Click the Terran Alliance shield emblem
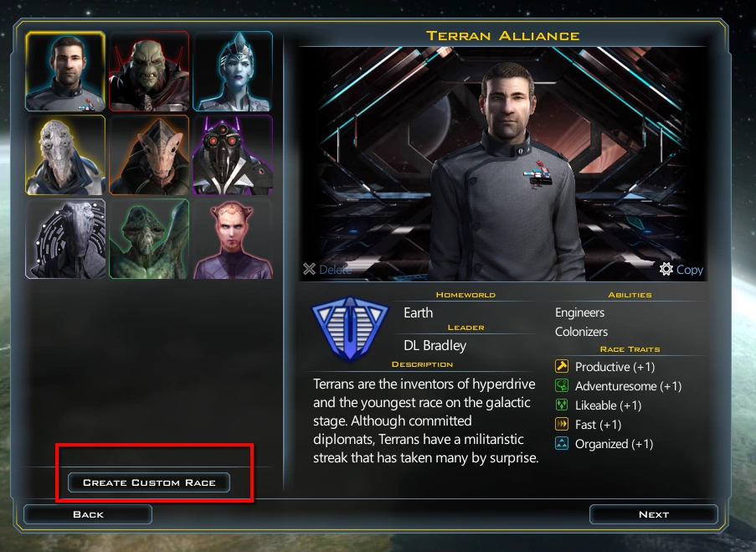The width and height of the screenshot is (756, 552). (x=350, y=329)
